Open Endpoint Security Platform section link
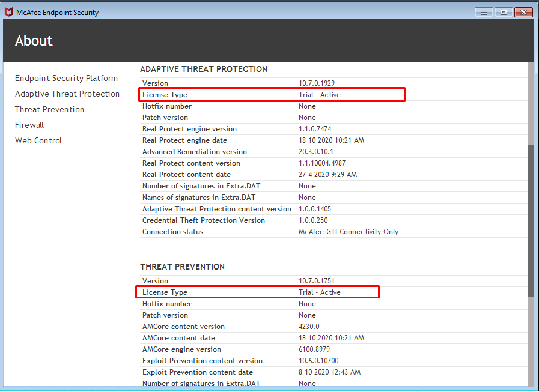The image size is (539, 392). (66, 78)
